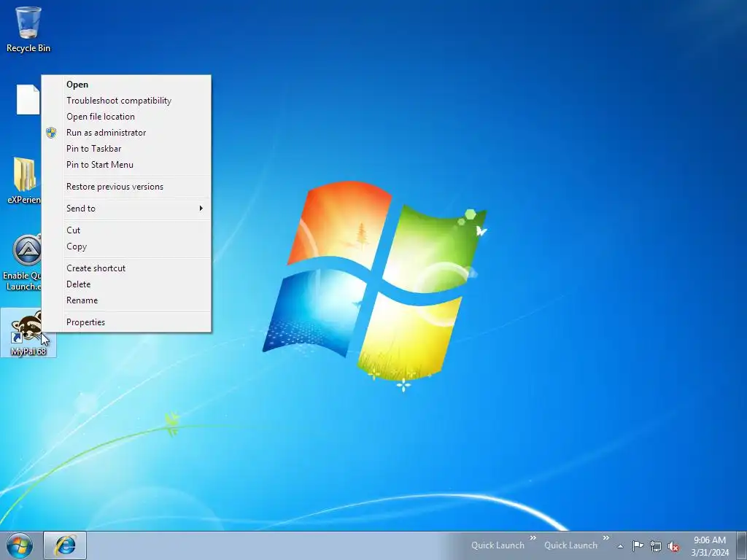This screenshot has height=560, width=747.
Task: Choose Open file location
Action: [126, 117]
